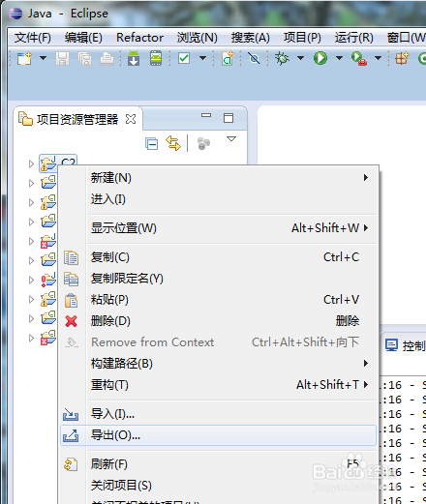The width and height of the screenshot is (426, 504).
Task: Switch to the 控制 console tab
Action: 406,345
